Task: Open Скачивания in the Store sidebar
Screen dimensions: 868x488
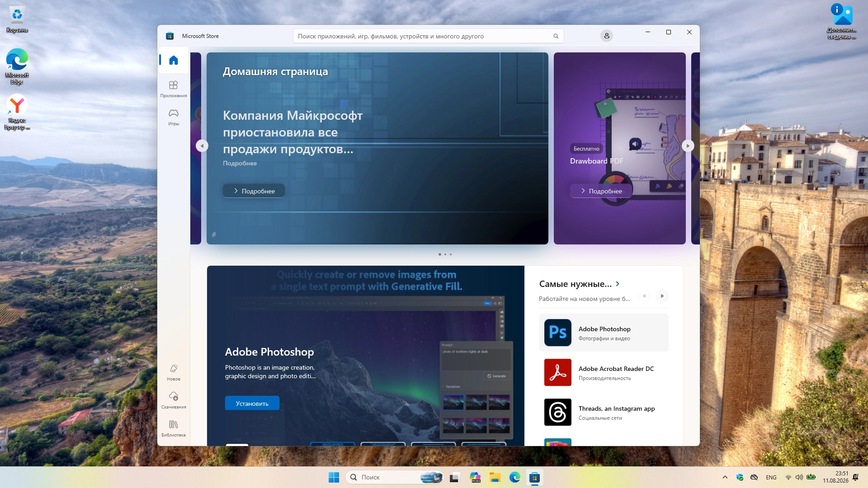Action: (x=174, y=401)
